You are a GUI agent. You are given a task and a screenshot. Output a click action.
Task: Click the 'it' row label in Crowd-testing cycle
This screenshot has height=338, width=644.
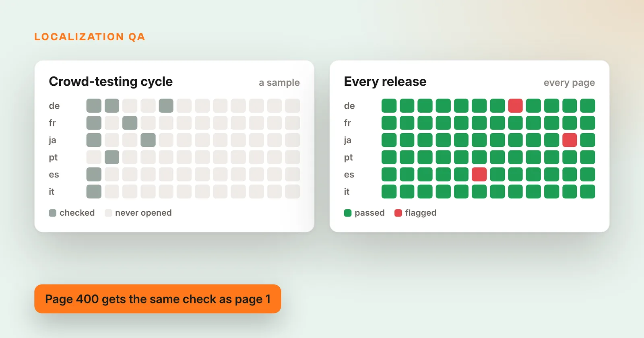[52, 192]
